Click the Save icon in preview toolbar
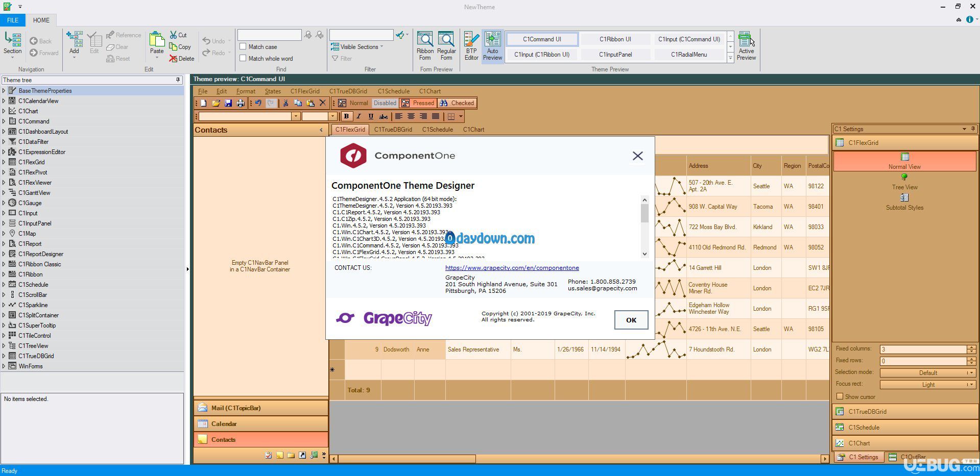This screenshot has height=476, width=980. [228, 103]
